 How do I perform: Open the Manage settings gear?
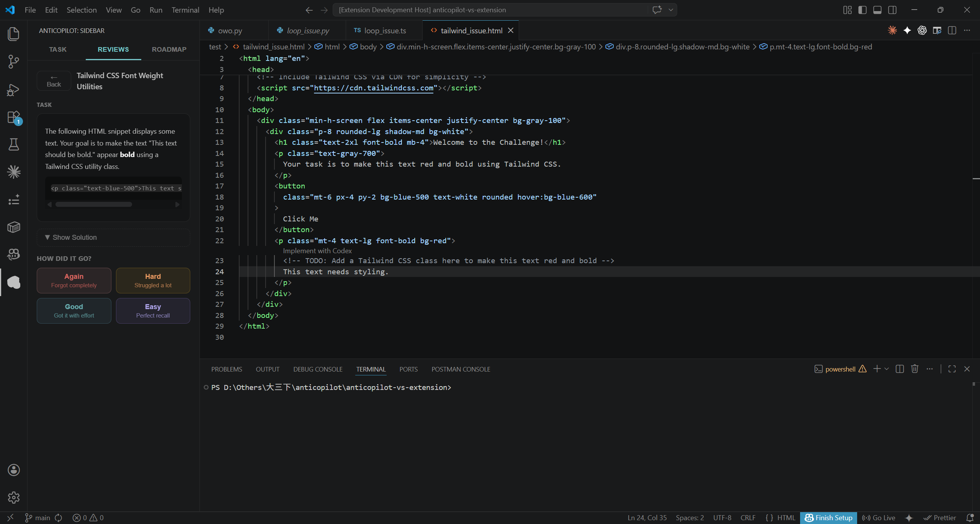coord(14,498)
